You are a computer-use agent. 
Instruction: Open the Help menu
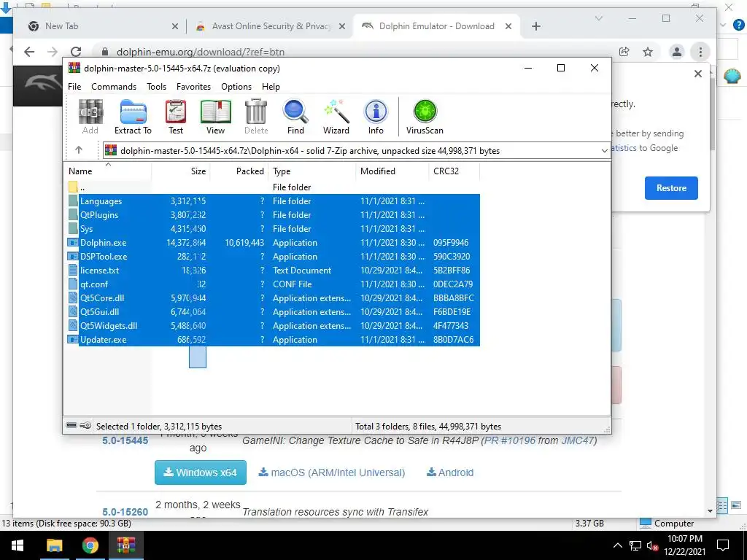pos(271,87)
